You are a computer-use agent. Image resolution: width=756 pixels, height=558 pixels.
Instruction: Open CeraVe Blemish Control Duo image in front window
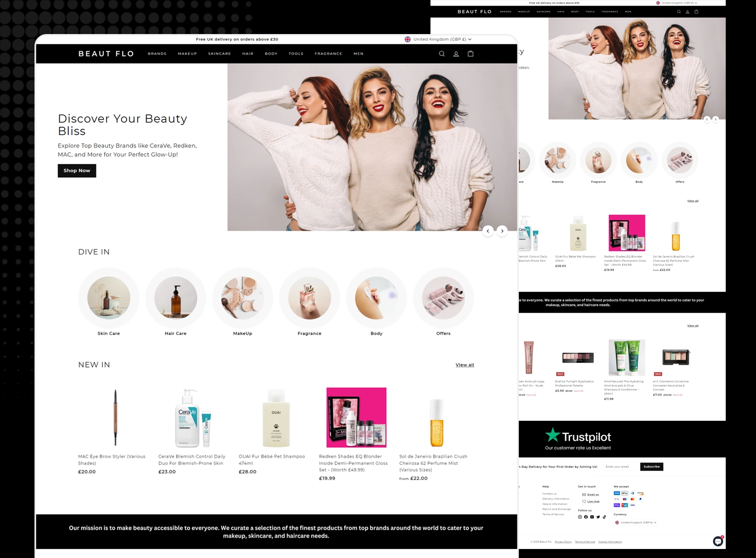click(193, 418)
